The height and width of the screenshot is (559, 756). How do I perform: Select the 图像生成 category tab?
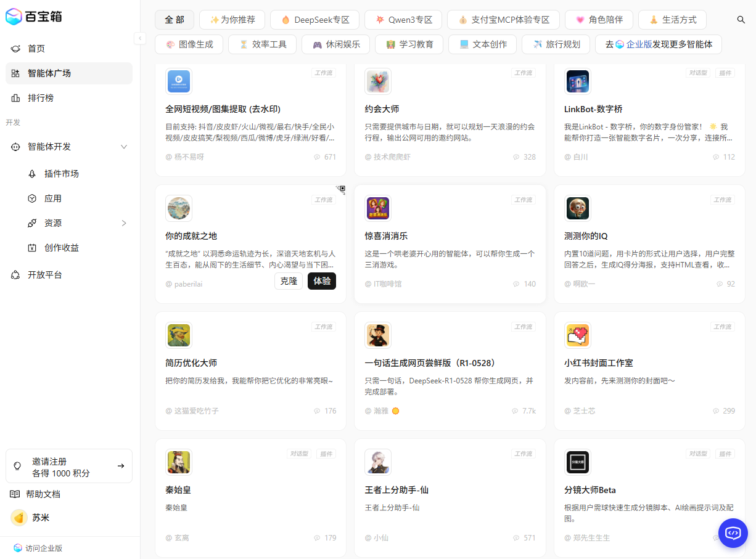tap(189, 44)
